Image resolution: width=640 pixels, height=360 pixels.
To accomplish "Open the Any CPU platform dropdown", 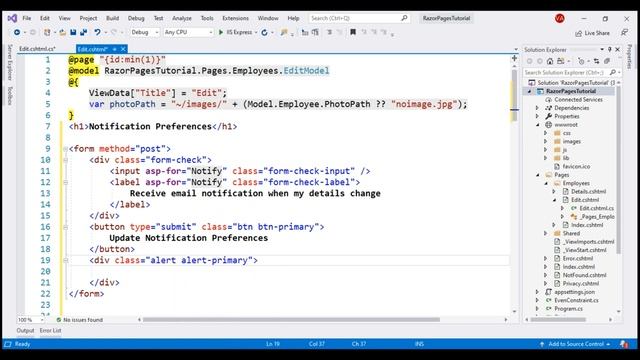I will (x=188, y=32).
